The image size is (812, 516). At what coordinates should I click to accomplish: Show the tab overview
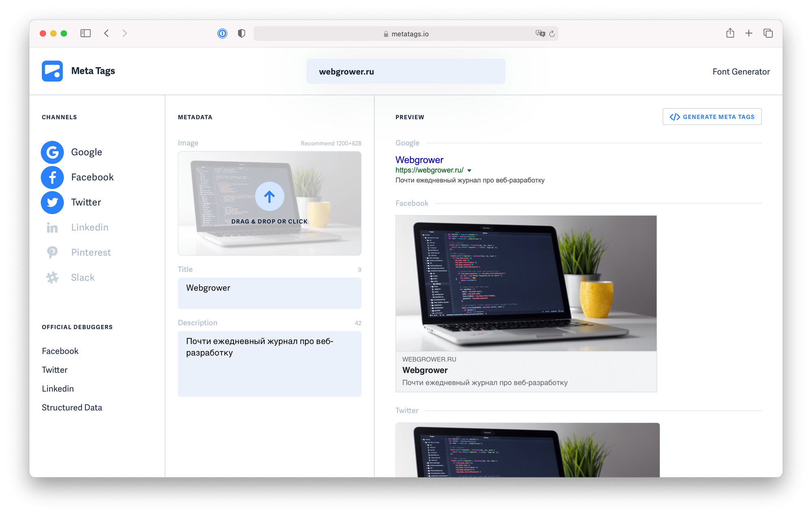[x=768, y=33]
